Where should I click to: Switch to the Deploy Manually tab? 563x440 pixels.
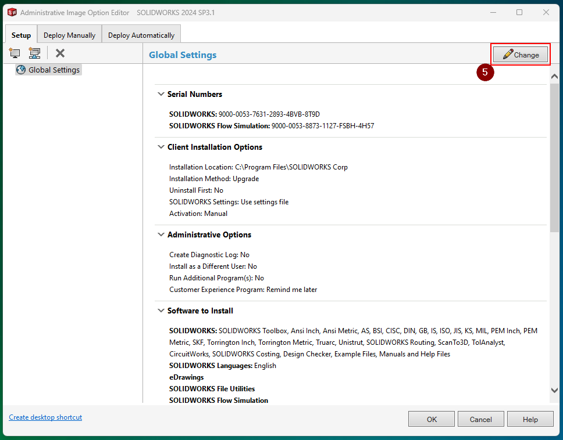coord(69,35)
